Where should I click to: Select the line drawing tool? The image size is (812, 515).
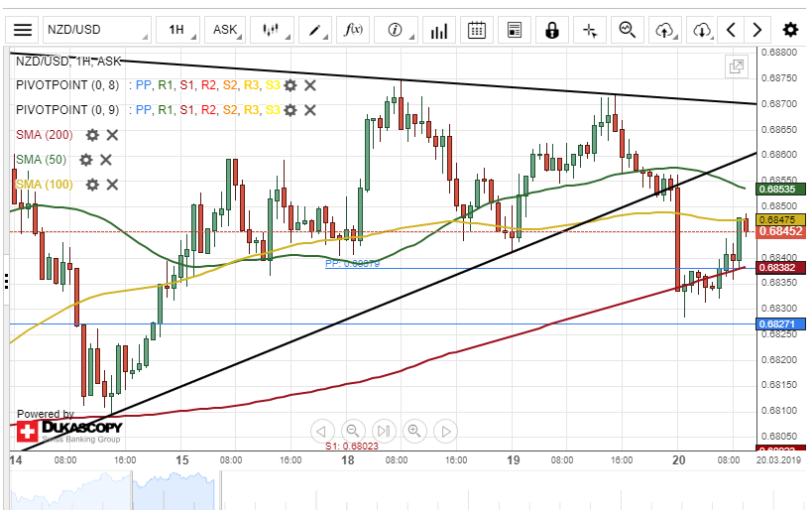click(318, 30)
